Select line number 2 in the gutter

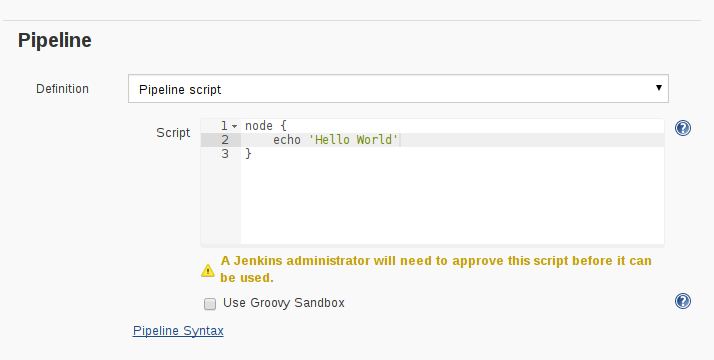point(225,140)
